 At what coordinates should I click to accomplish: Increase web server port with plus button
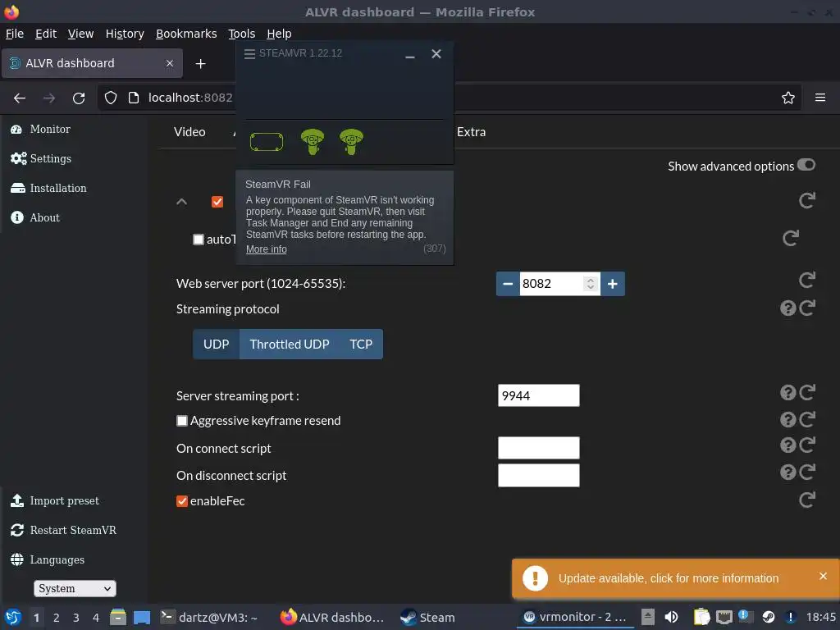click(613, 284)
